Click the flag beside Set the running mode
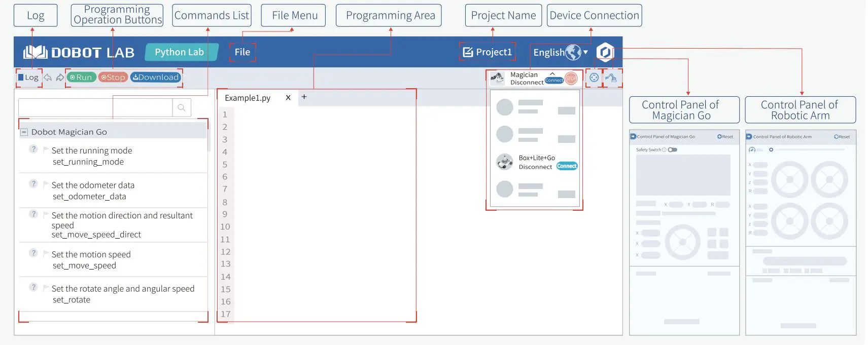Image resolution: width=868 pixels, height=345 pixels. tap(46, 150)
